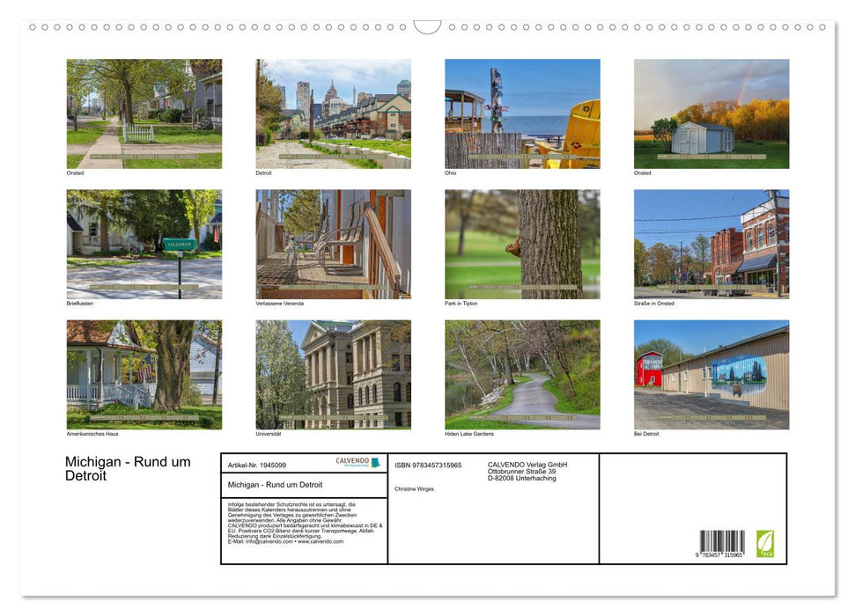Screen dimensions: 855x616
Task: Switch to the Universität photo
Action: pyautogui.click(x=333, y=374)
